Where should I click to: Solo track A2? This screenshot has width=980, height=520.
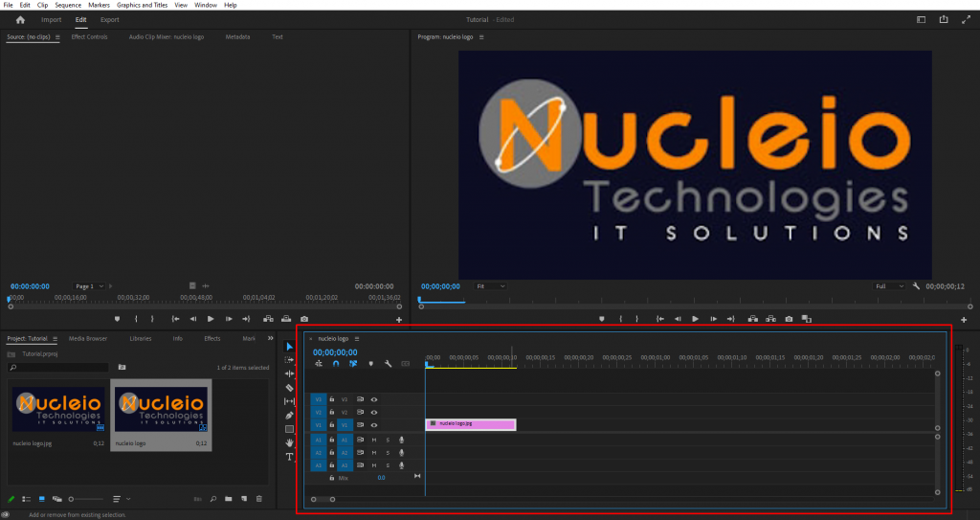coord(388,453)
